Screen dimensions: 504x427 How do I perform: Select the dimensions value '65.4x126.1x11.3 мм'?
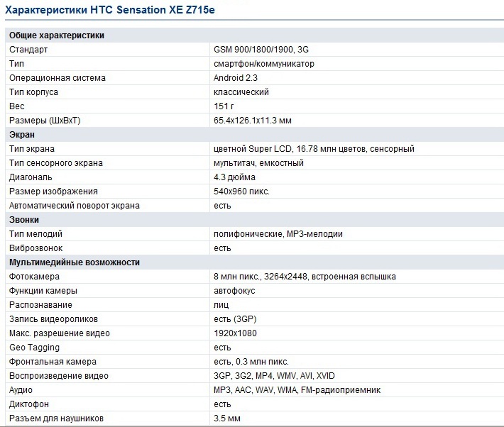pos(253,121)
